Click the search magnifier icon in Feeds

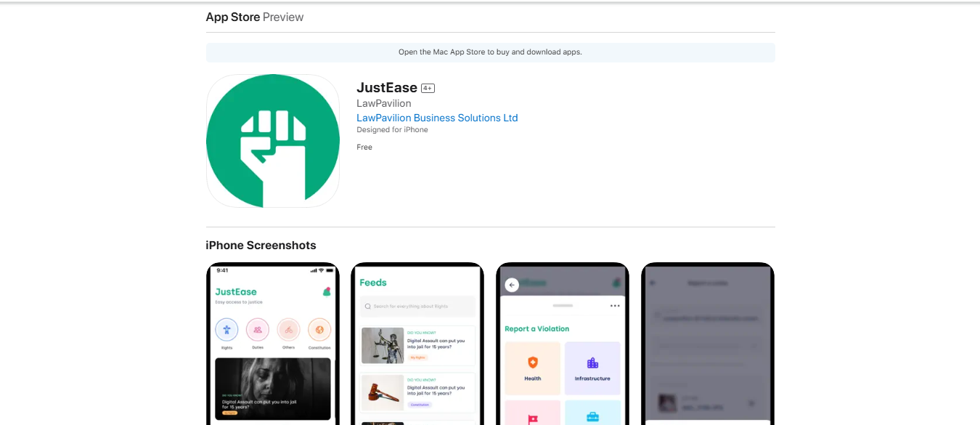click(x=368, y=307)
